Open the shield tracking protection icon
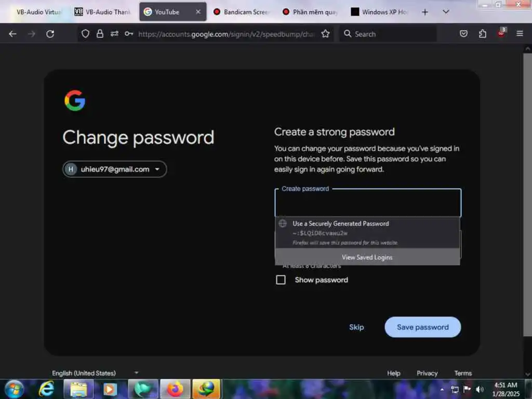Screen dimensions: 532x399 point(86,34)
